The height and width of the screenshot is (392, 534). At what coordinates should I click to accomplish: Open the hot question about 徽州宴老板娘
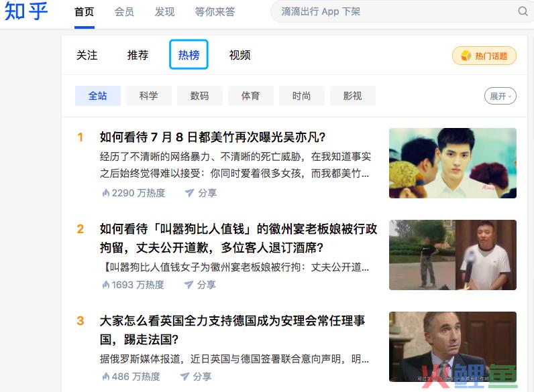tap(238, 238)
